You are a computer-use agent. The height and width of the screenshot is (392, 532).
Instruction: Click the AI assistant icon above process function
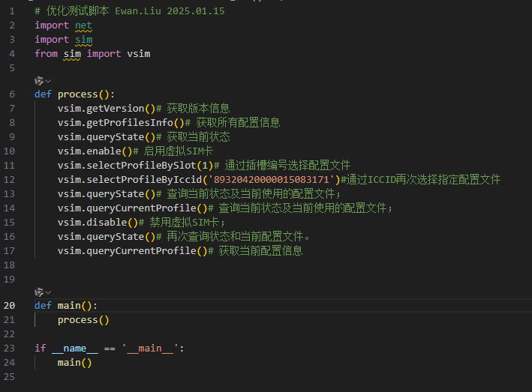(x=38, y=80)
